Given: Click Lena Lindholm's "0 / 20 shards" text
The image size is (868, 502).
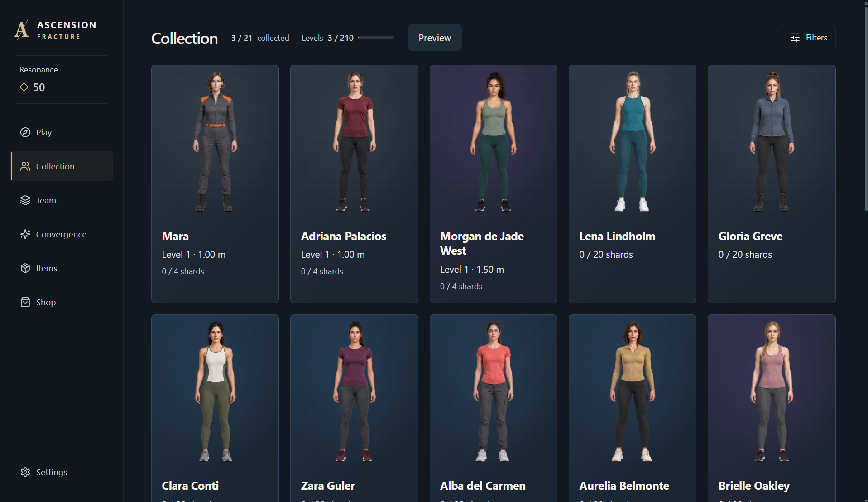Looking at the screenshot, I should coord(606,255).
